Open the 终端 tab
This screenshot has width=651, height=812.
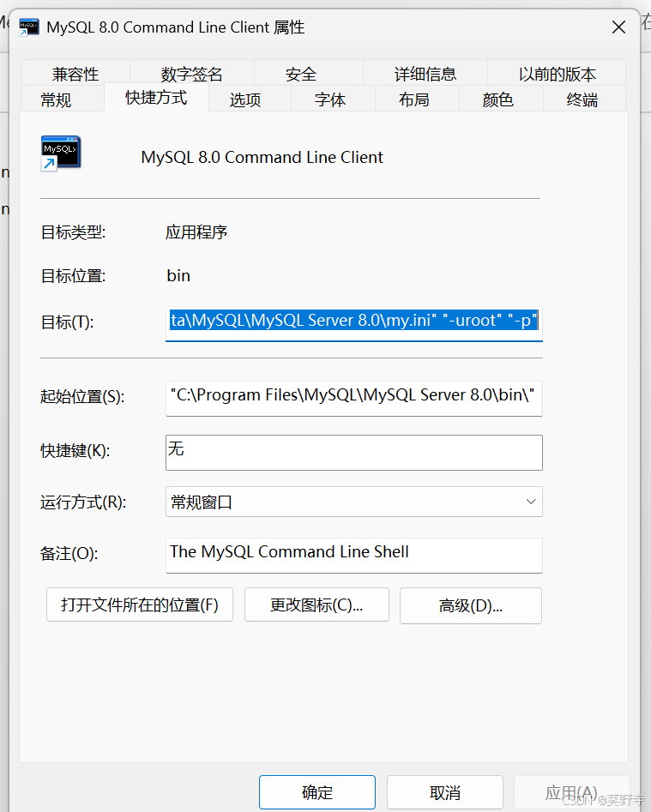(582, 99)
